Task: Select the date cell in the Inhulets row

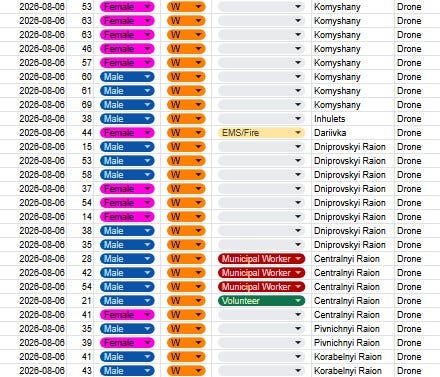Action: pyautogui.click(x=33, y=119)
